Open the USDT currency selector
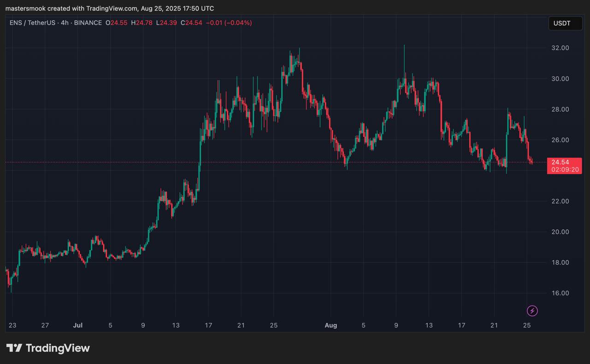Viewport: 590px width, 364px height. (x=565, y=23)
